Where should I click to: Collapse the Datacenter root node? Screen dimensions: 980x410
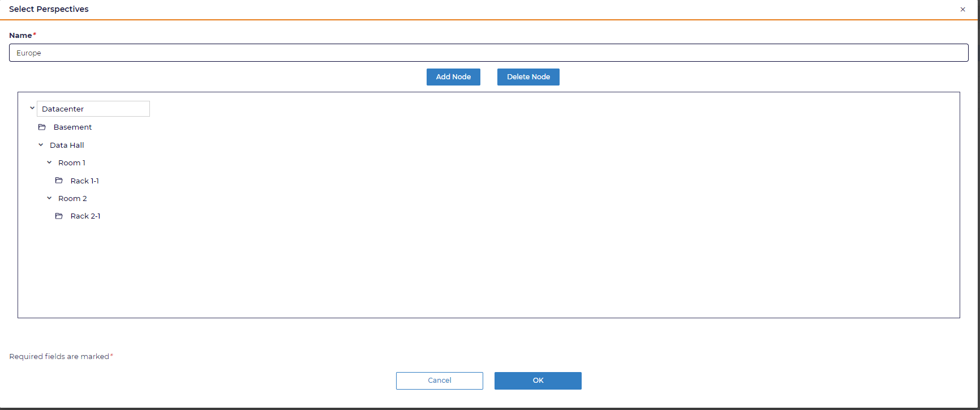[x=32, y=108]
